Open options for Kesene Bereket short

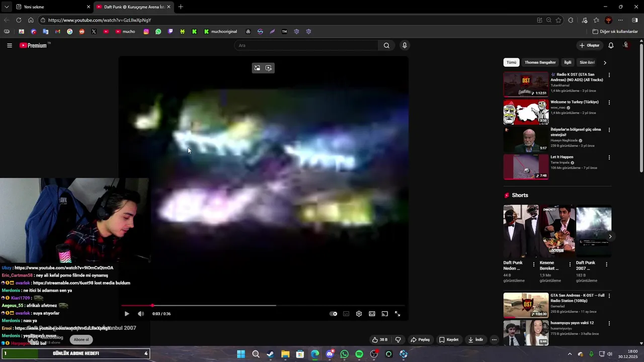(570, 264)
